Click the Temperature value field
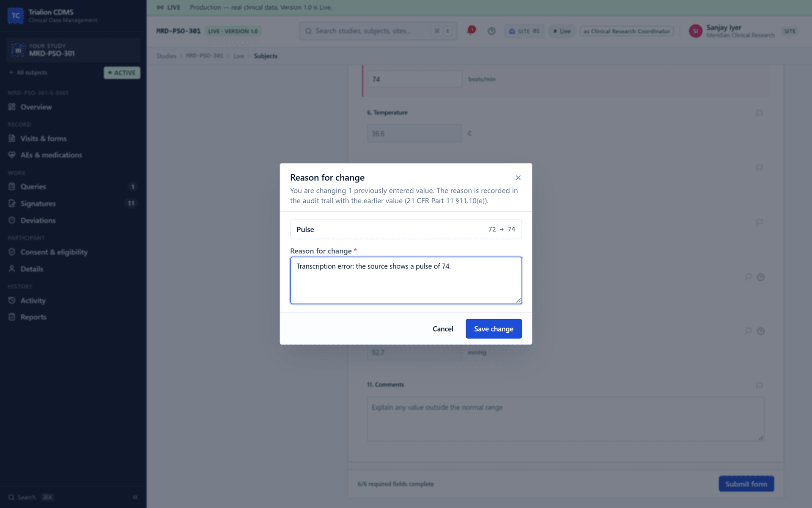Screen dimensions: 812x508 414,133
